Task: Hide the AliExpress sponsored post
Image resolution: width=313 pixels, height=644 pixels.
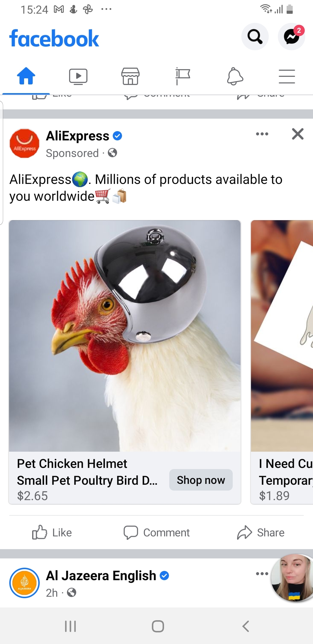Action: [x=298, y=134]
